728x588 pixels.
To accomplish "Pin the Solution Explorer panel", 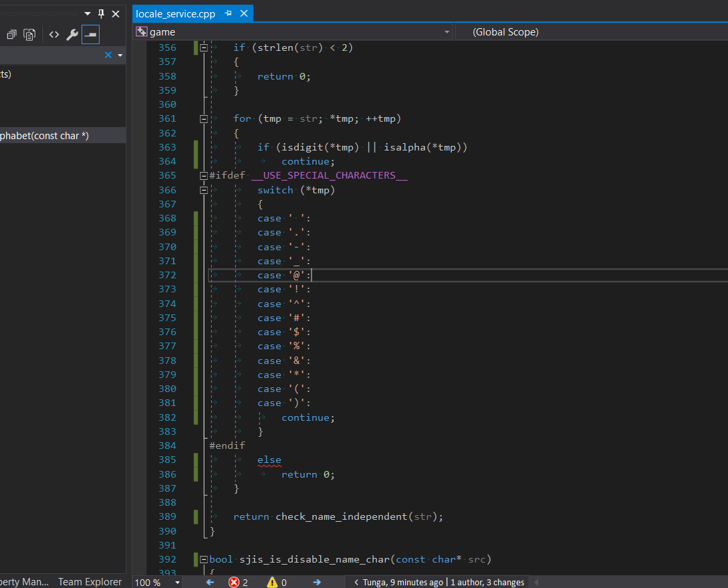I will point(101,13).
